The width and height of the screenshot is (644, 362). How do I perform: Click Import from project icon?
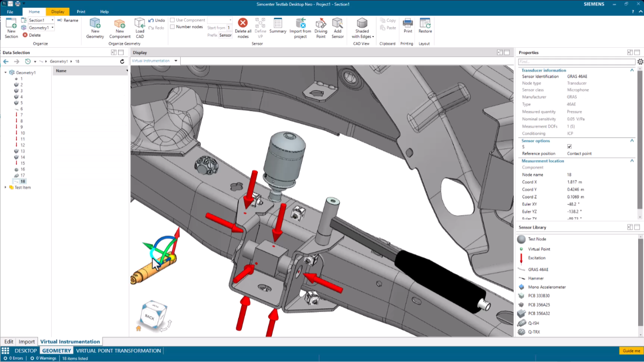click(x=300, y=23)
